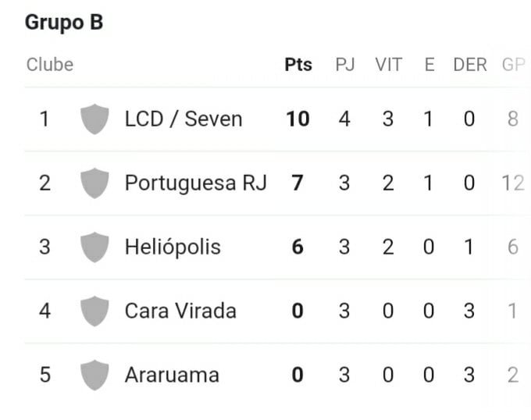Click Portuguesa RJ's 12 goals value
This screenshot has width=531, height=420.
[x=513, y=183]
